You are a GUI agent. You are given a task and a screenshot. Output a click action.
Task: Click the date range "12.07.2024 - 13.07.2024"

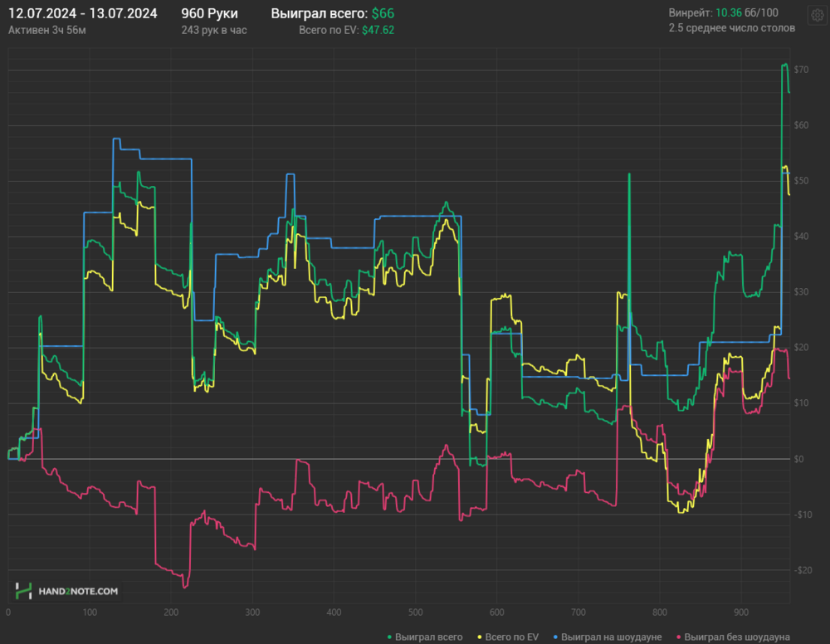(x=82, y=13)
